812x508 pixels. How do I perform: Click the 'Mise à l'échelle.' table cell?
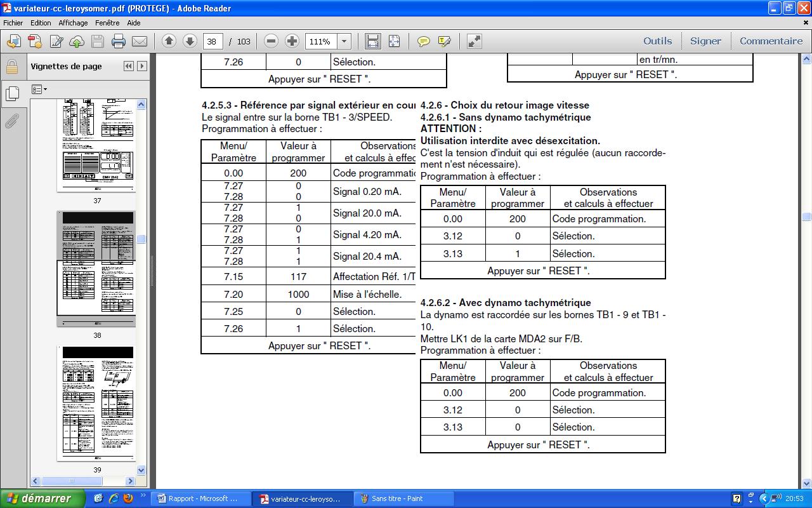(374, 294)
